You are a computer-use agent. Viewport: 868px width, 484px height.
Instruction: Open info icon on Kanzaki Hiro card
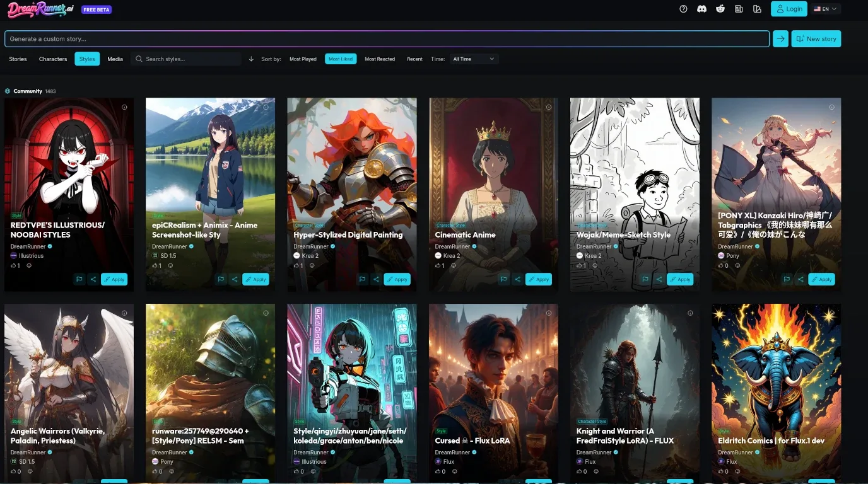coord(831,107)
